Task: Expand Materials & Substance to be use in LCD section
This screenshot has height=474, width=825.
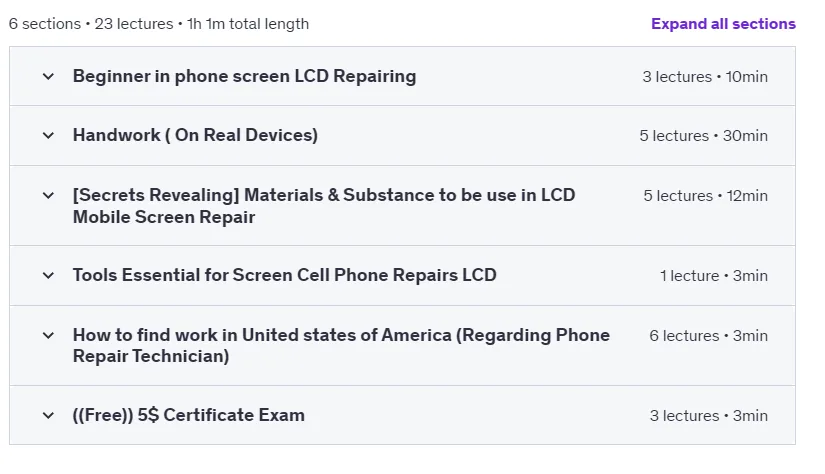Action: click(x=324, y=206)
